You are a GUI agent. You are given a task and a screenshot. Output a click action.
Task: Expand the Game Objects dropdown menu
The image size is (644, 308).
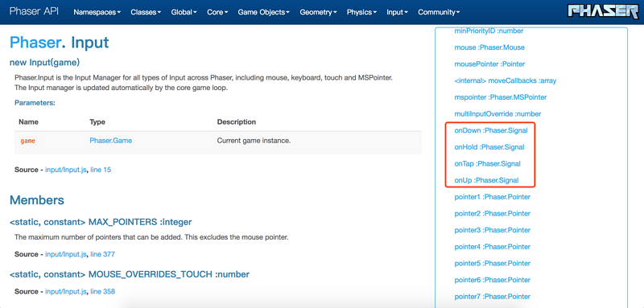click(x=264, y=12)
